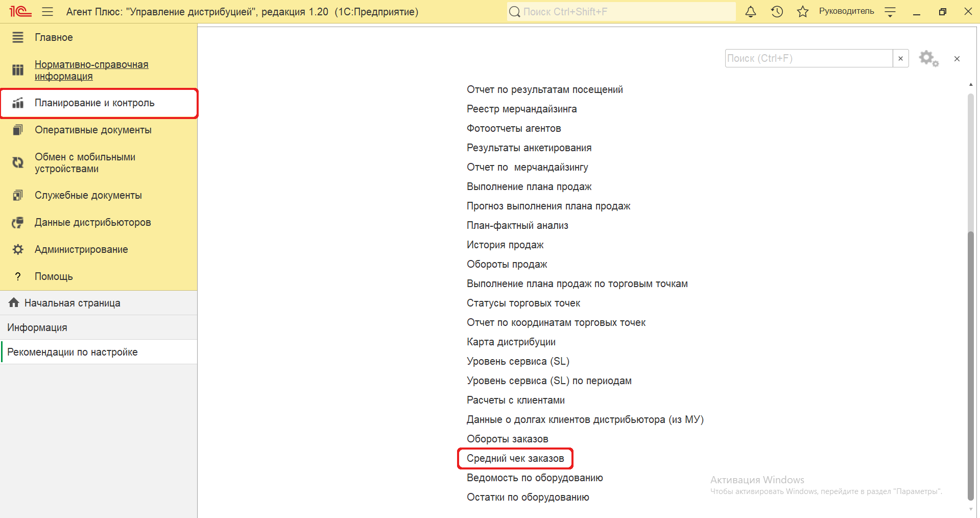
Task: Click the Данные дистрибьюторов icon
Action: tap(18, 222)
